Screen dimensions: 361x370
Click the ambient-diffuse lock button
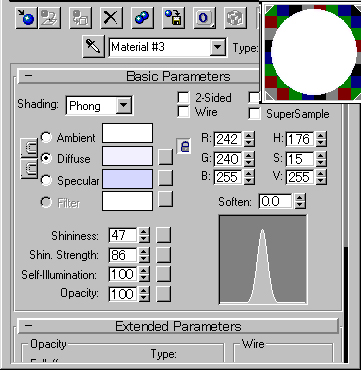[29, 148]
